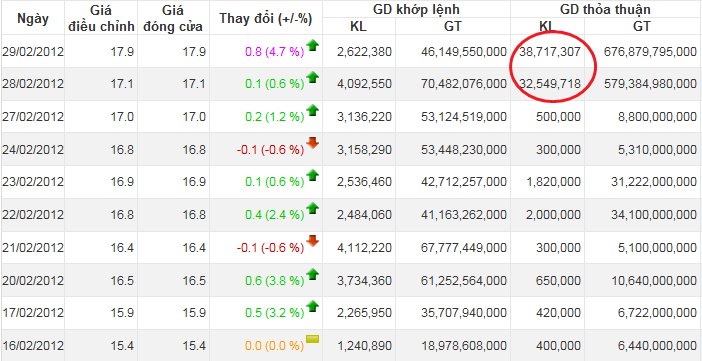Click the negotiated value 676,879,795,000
The width and height of the screenshot is (702, 361).
click(x=650, y=52)
